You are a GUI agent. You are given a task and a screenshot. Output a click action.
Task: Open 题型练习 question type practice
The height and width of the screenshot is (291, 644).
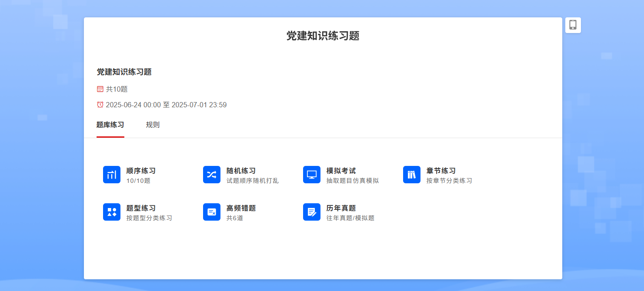(x=141, y=208)
